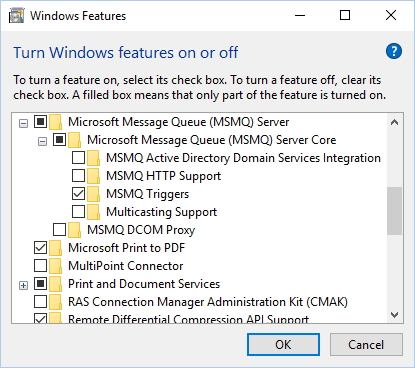Click folder icon next to MSMQ DCOM Proxy
The height and width of the screenshot is (368, 415).
tap(74, 230)
